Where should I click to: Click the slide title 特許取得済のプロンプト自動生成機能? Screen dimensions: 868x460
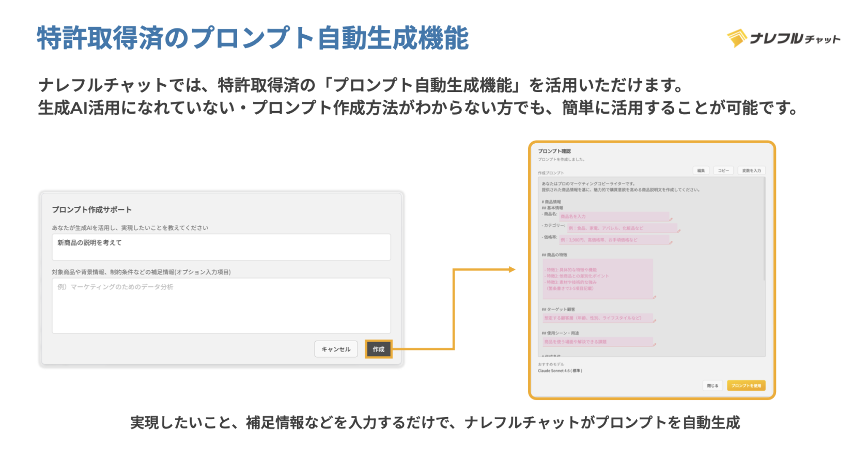[253, 38]
